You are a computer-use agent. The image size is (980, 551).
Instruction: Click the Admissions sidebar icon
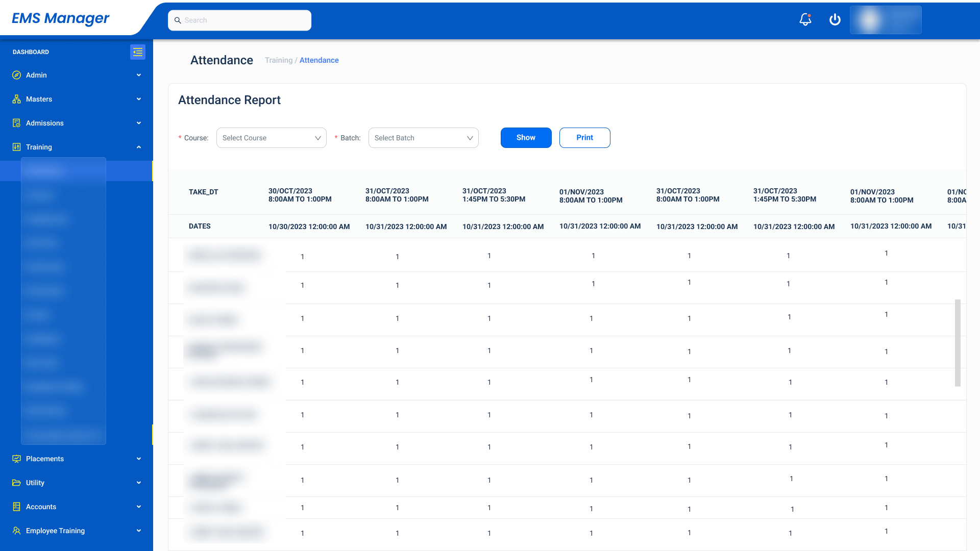coord(17,123)
